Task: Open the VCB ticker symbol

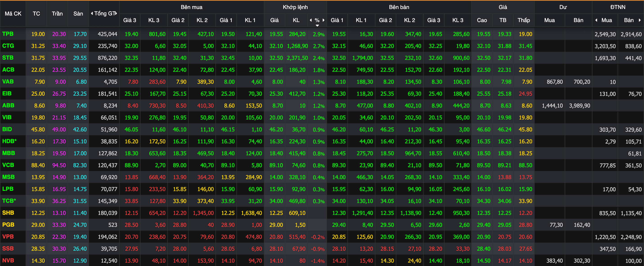Action: 8,165
